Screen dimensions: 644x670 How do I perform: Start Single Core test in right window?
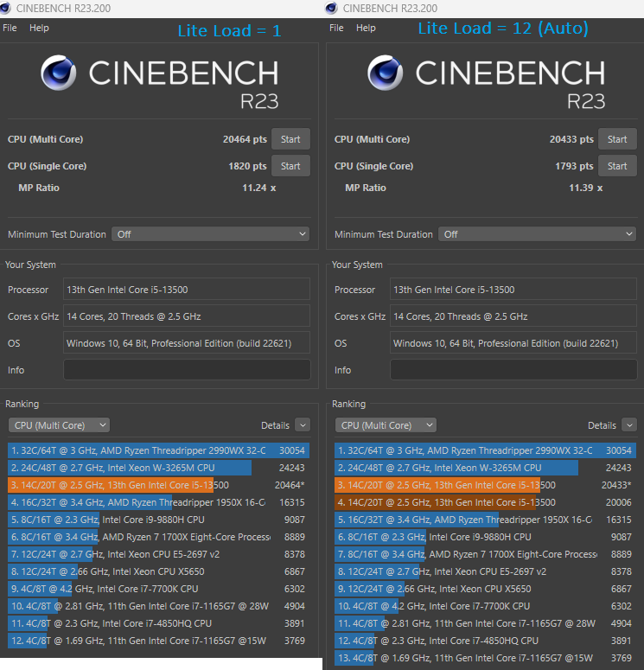coord(617,166)
